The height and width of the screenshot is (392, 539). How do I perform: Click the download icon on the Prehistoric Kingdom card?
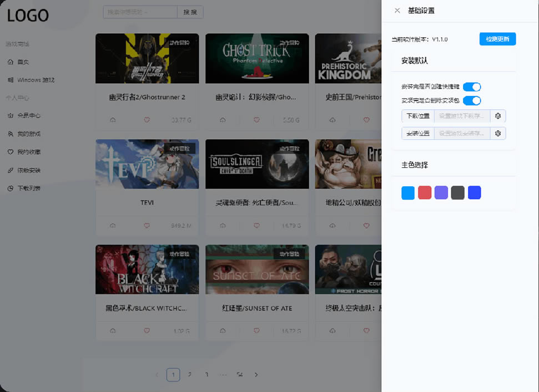333,120
